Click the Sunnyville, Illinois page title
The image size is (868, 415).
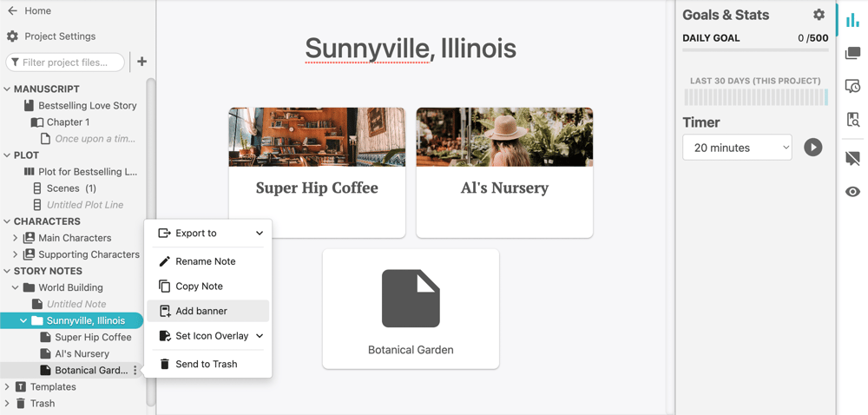[x=411, y=48]
